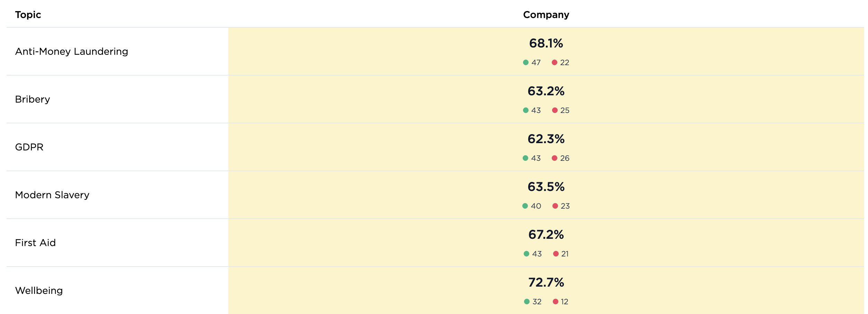Select the Topic column header

pos(28,15)
